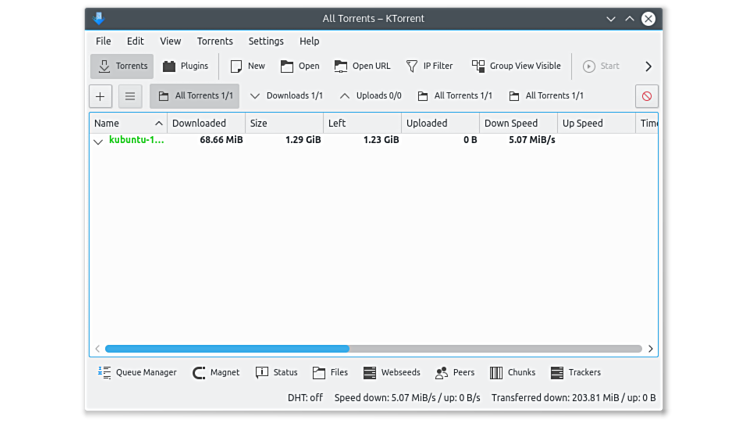This screenshot has height=423, width=752.
Task: Show the Peers panel
Action: coord(454,372)
